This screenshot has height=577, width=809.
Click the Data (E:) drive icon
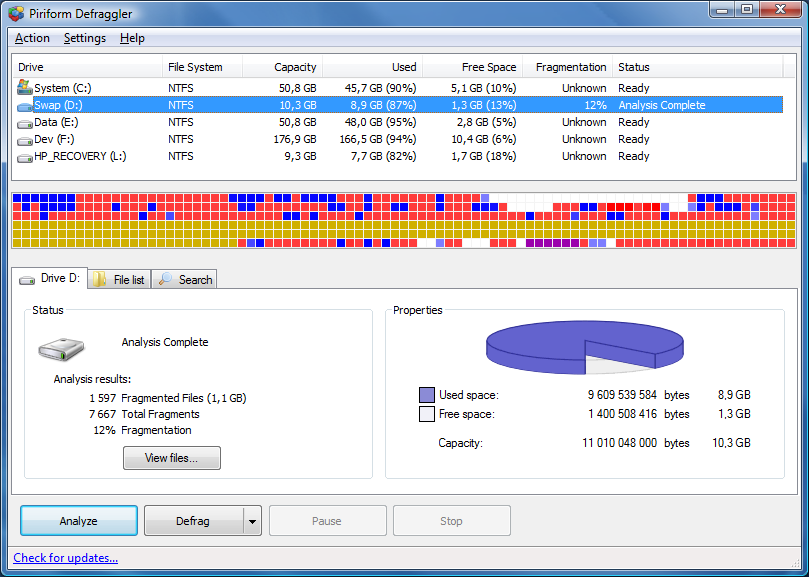[24, 124]
